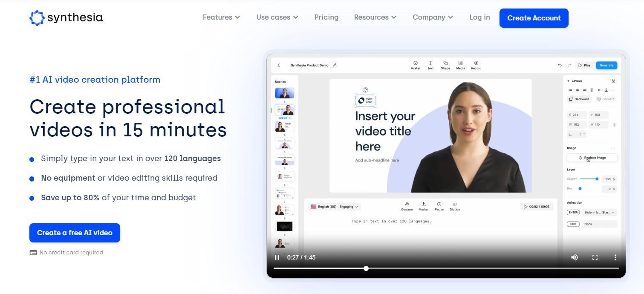The image size is (644, 294).
Task: Click the Replace image button
Action: pyautogui.click(x=592, y=158)
